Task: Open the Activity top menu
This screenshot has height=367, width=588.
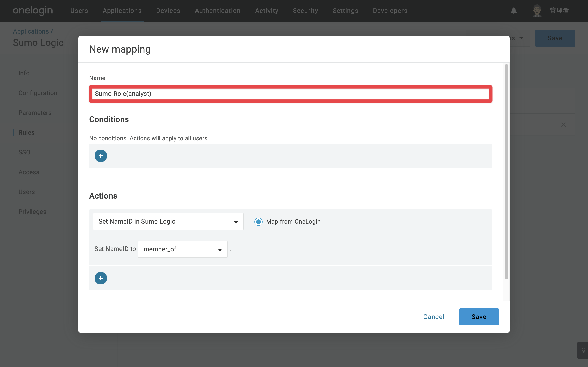Action: pos(267,11)
